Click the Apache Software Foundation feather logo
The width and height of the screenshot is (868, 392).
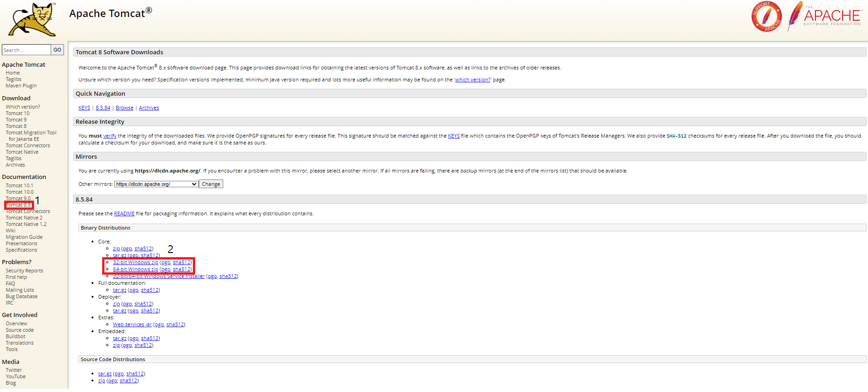(824, 17)
